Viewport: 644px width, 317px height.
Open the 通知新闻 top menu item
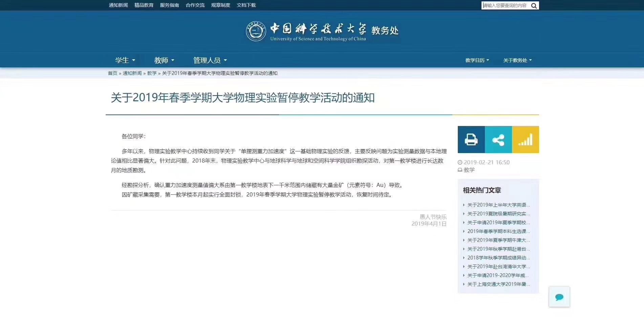[x=118, y=5]
